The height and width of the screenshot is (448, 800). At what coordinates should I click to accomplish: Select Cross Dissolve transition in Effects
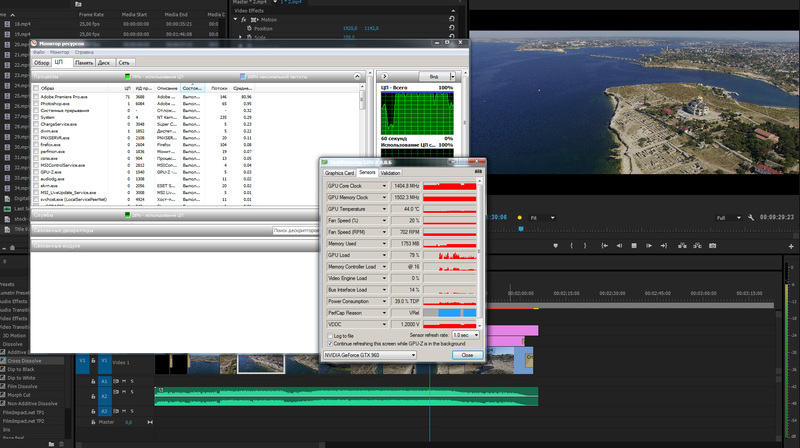[24, 361]
